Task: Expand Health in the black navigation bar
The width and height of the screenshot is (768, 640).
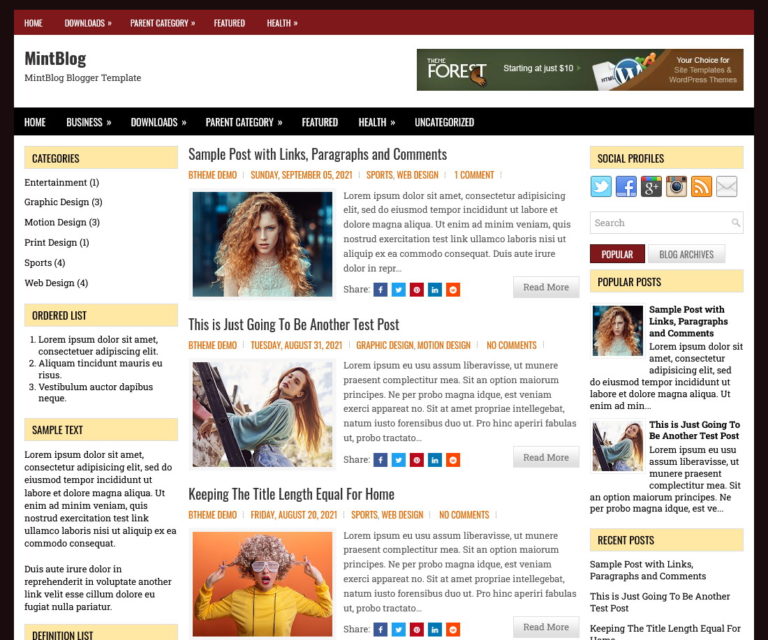Action: point(377,122)
